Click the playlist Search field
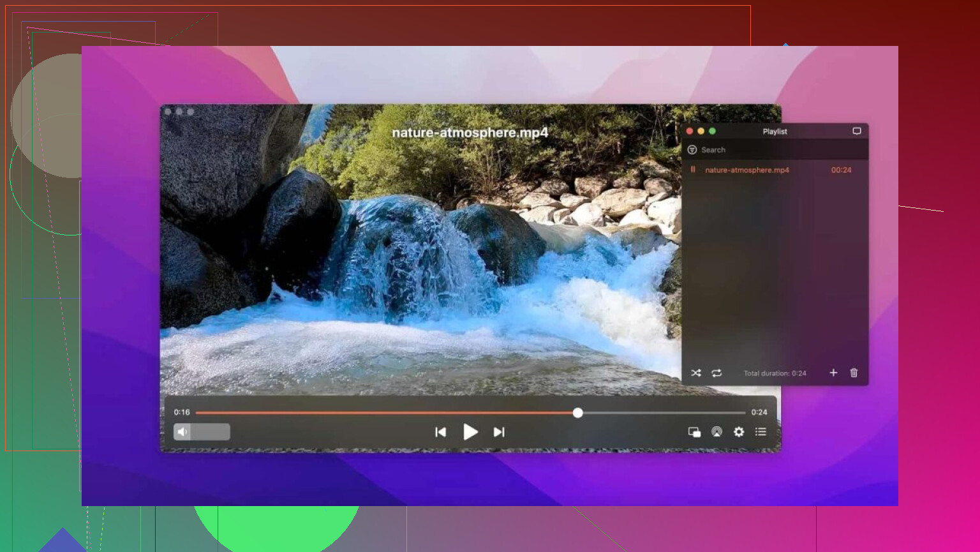 (x=775, y=150)
